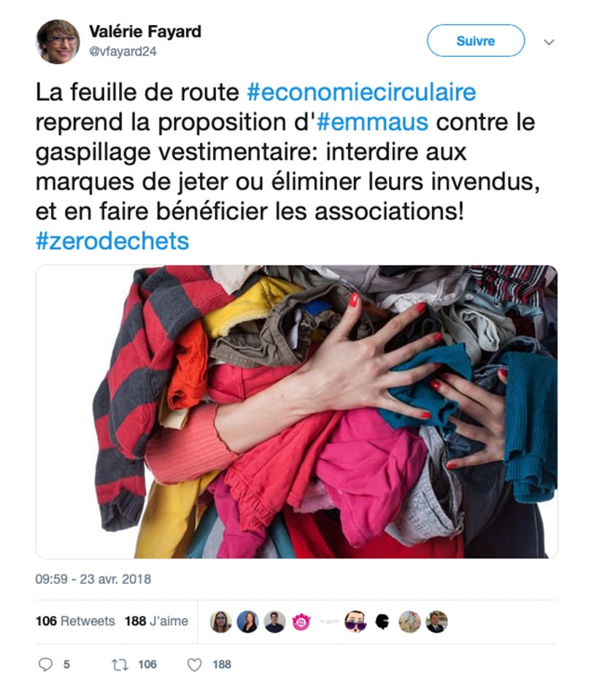Open the tweet timestamp 09:59 - 23 avr. 2018
591x700 pixels.
(93, 579)
